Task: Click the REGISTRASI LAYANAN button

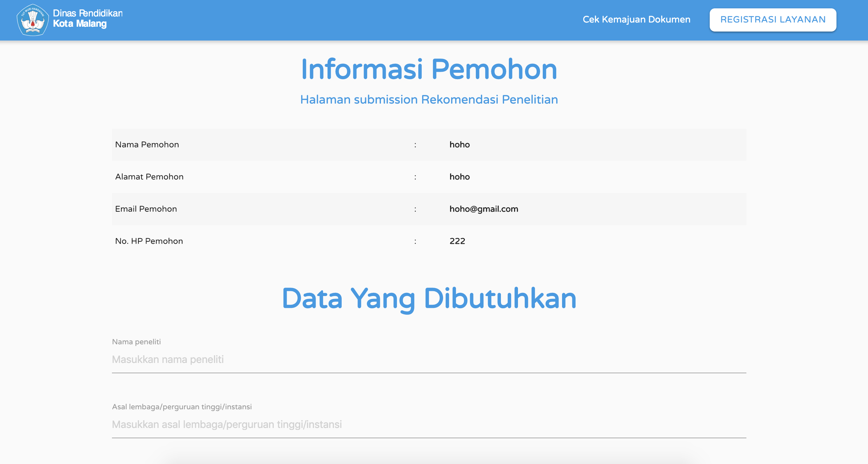Action: pos(772,20)
